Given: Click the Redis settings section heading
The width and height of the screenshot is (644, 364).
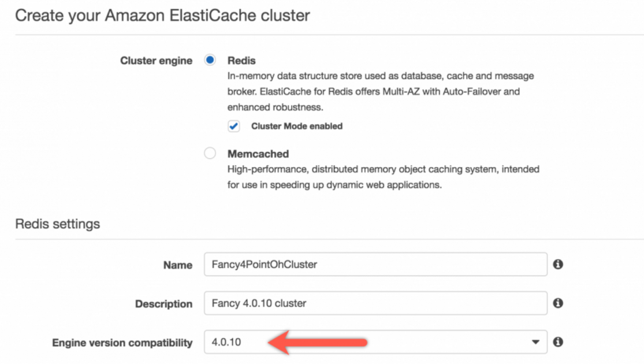Looking at the screenshot, I should click(x=57, y=224).
